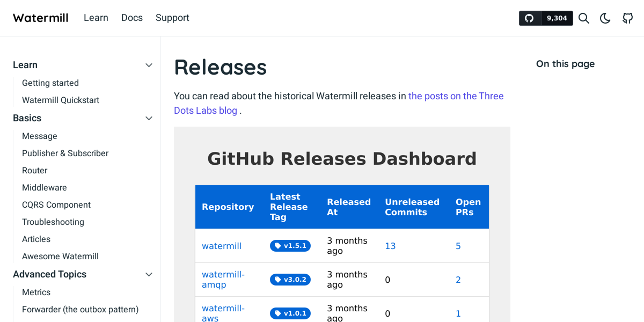View the 5 open PRs for watermill
The width and height of the screenshot is (644, 322).
pyautogui.click(x=458, y=245)
